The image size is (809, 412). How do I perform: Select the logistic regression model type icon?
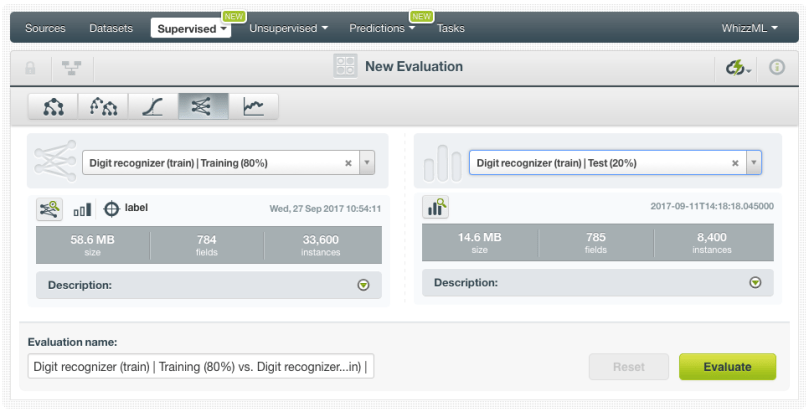click(153, 106)
